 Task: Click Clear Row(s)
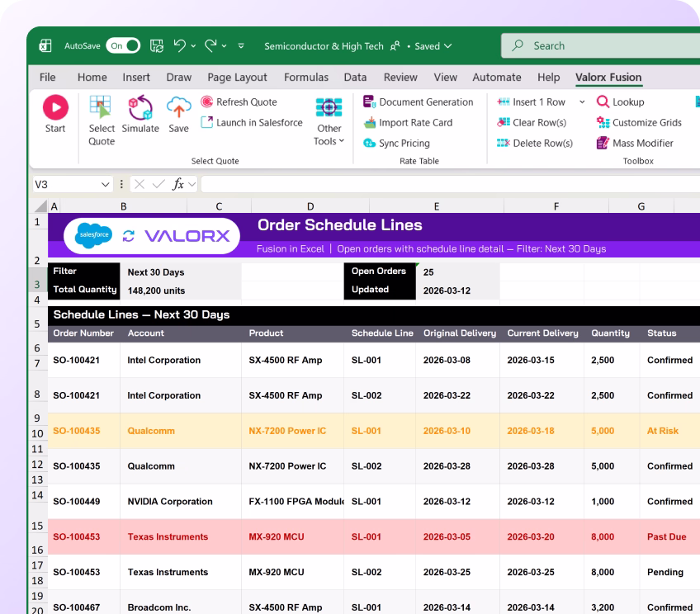[532, 122]
